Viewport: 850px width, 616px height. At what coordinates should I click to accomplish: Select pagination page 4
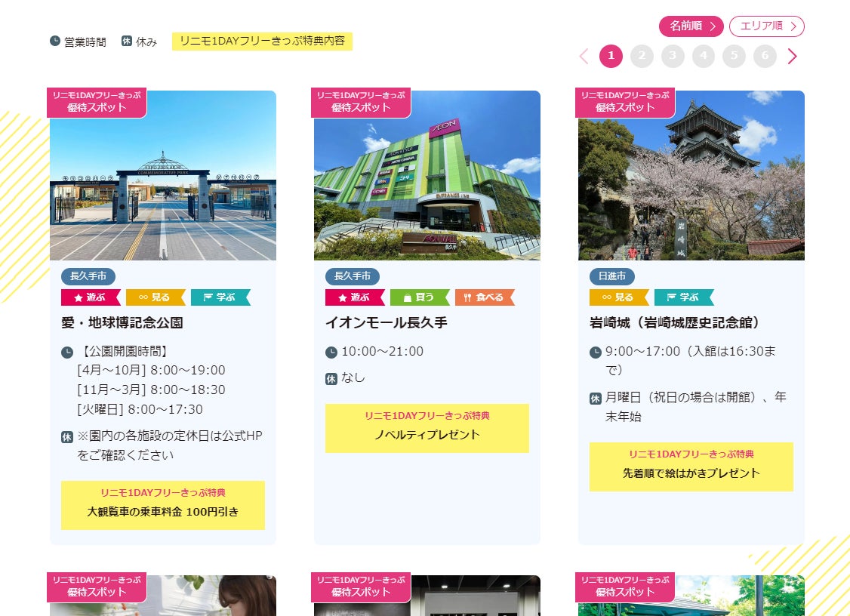pyautogui.click(x=704, y=56)
